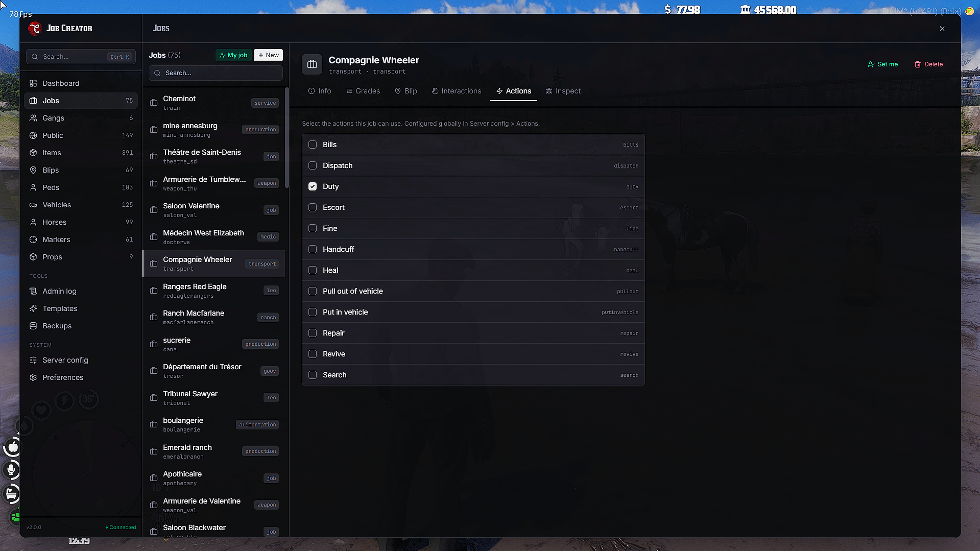Switch to the Interactions tab

(x=457, y=91)
